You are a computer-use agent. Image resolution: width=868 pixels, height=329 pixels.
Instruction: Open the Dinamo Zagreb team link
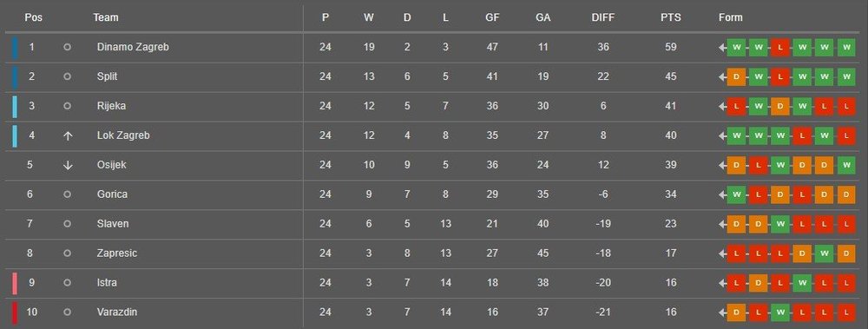[133, 47]
